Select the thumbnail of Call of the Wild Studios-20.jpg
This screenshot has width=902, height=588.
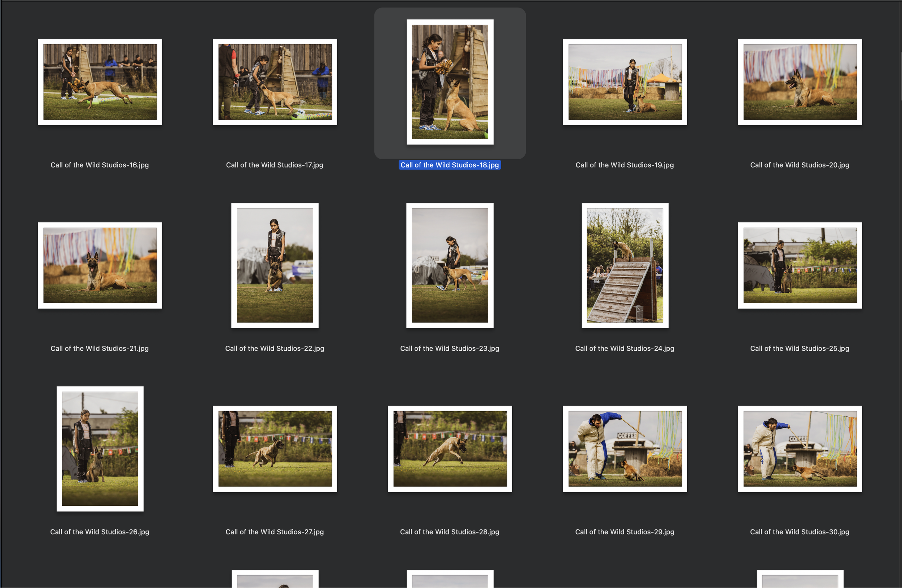[x=800, y=82]
